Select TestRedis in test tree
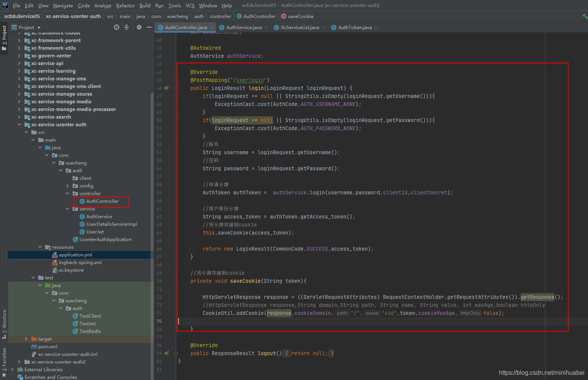The image size is (588, 380). 90,331
